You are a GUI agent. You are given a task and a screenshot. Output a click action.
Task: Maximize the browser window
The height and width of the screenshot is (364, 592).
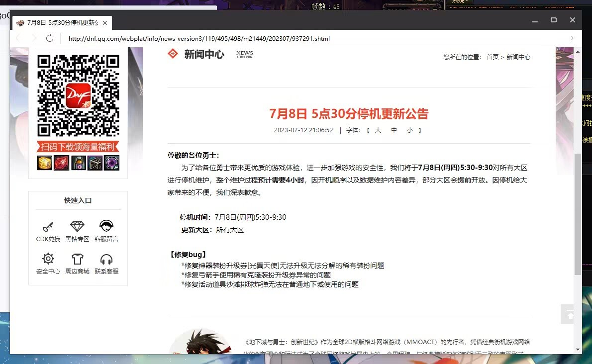click(554, 20)
